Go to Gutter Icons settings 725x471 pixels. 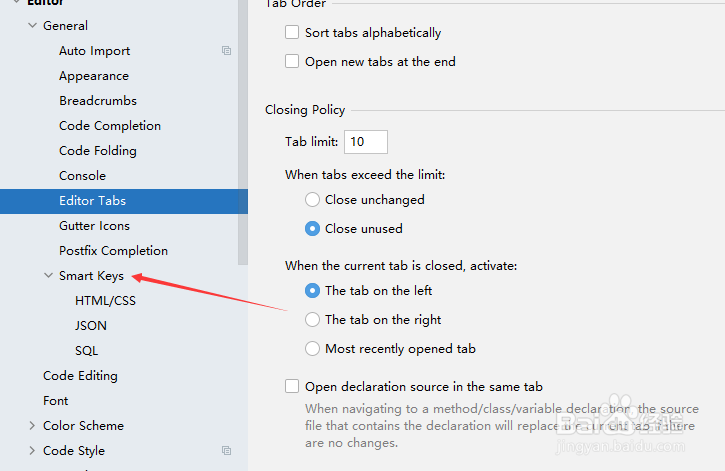pyautogui.click(x=94, y=226)
